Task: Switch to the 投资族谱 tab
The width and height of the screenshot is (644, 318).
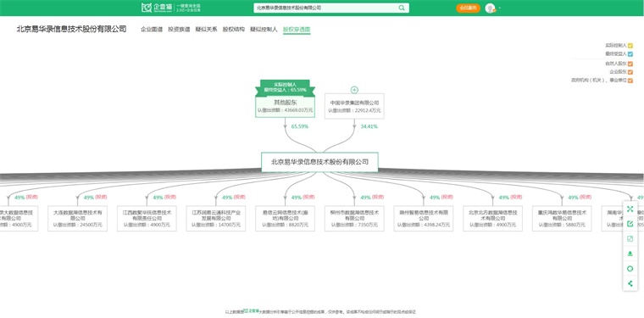Action: [x=179, y=30]
